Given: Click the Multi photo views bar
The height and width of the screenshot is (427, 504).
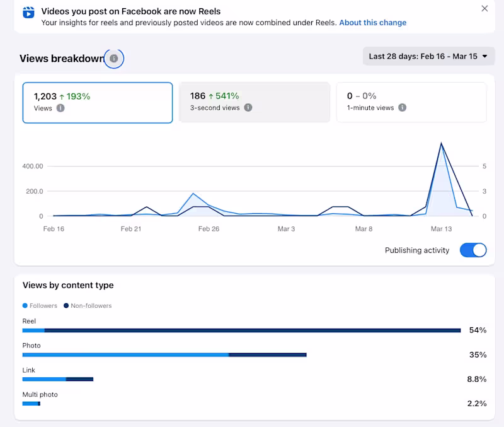Looking at the screenshot, I should (31, 404).
